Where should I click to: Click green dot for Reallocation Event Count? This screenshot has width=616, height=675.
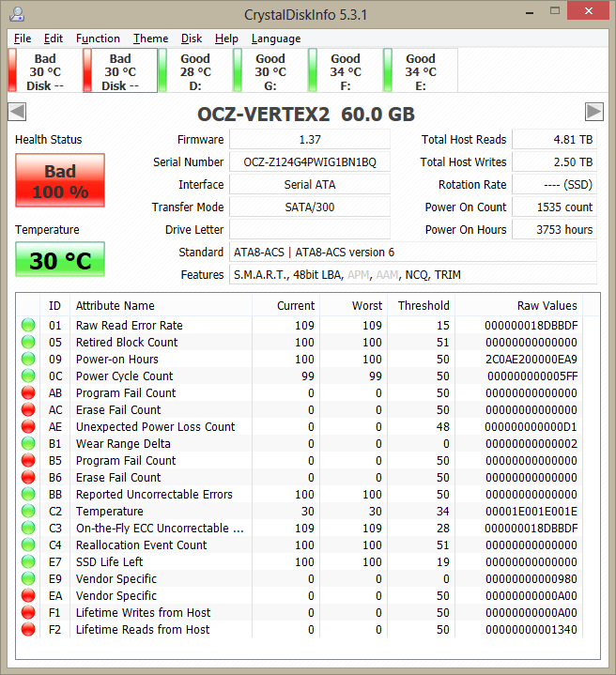[28, 545]
